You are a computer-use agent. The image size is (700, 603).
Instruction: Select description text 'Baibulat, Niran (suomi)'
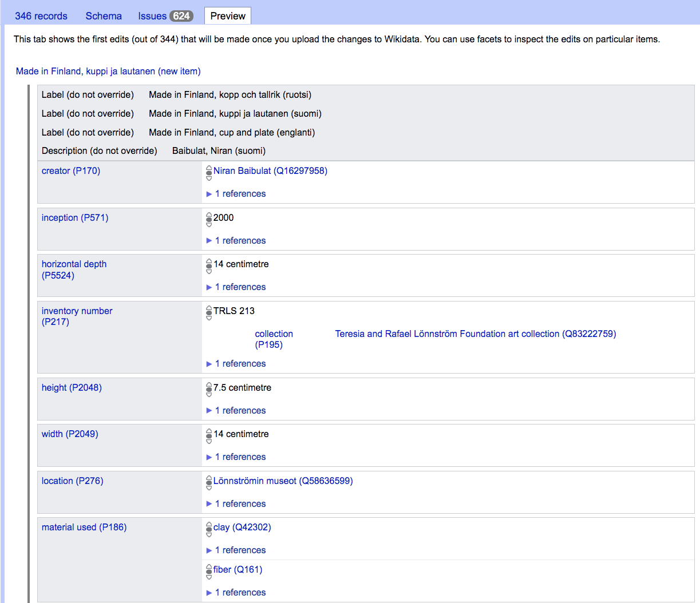[219, 151]
